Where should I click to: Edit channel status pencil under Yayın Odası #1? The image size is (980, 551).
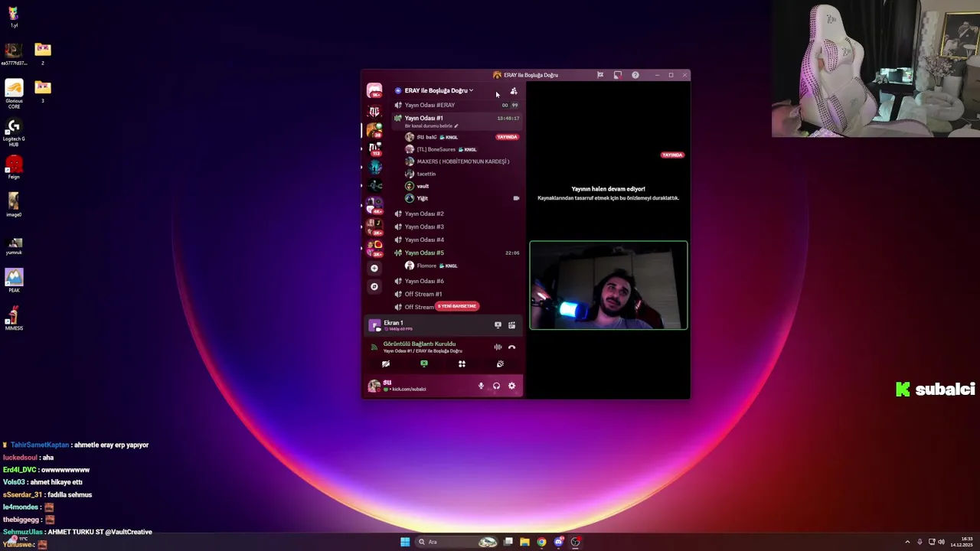click(x=456, y=126)
